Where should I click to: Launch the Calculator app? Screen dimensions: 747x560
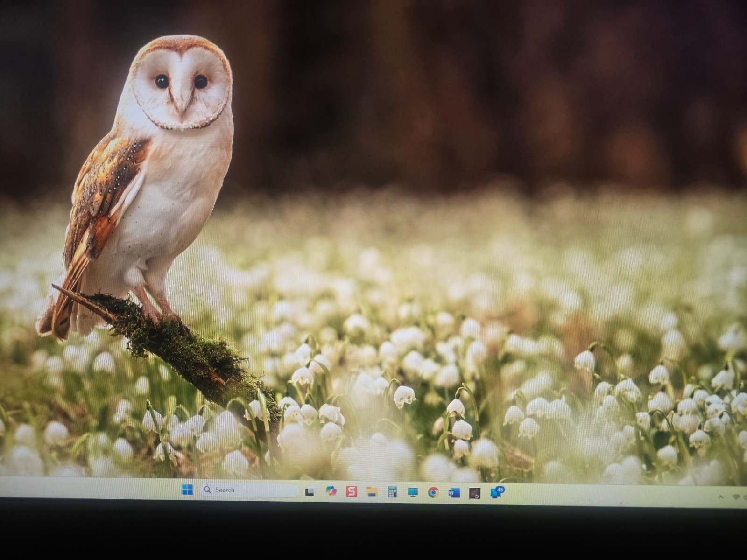click(x=392, y=492)
